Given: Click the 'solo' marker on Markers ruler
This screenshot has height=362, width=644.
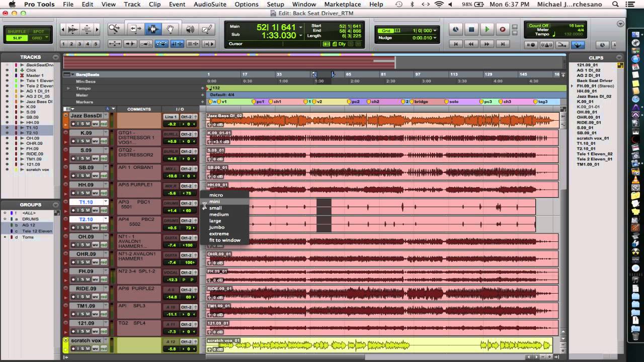Looking at the screenshot, I should click(x=453, y=102).
